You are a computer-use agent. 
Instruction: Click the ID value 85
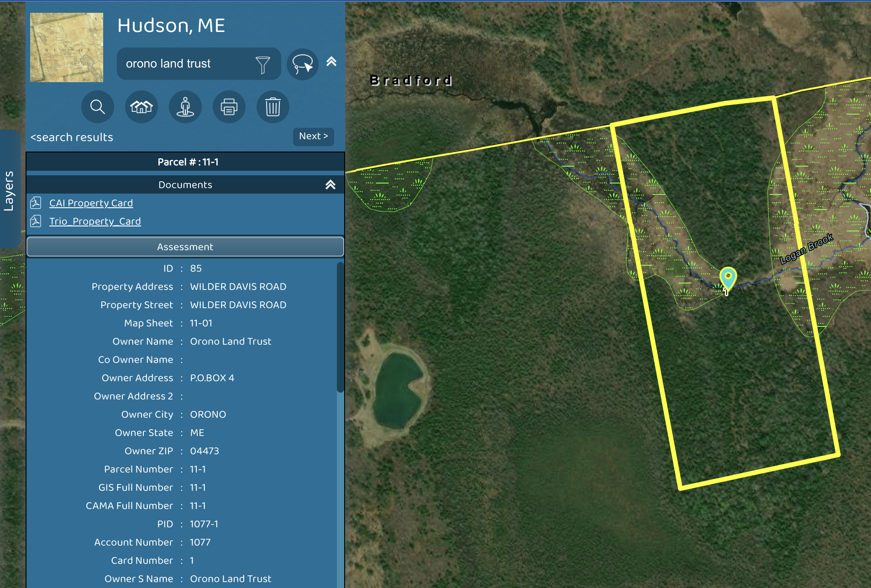tap(196, 268)
